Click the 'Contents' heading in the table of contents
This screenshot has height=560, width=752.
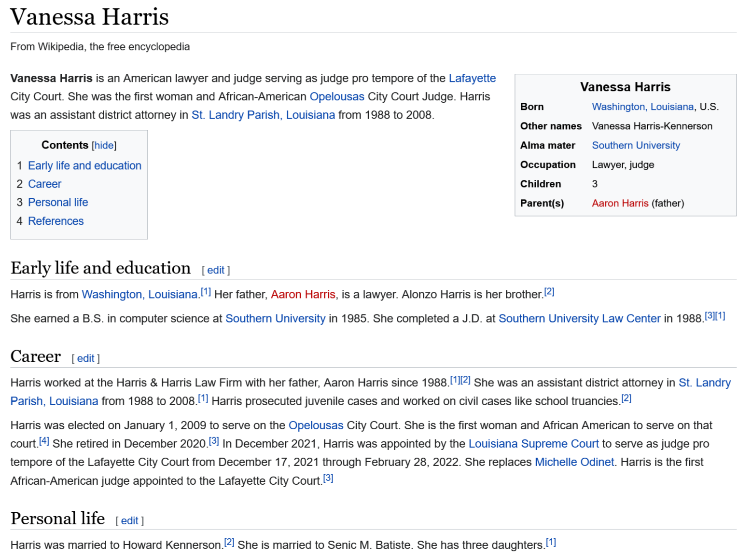(x=65, y=145)
